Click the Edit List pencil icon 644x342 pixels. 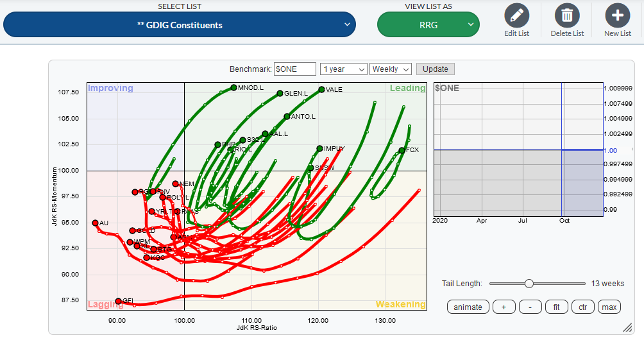pos(516,15)
